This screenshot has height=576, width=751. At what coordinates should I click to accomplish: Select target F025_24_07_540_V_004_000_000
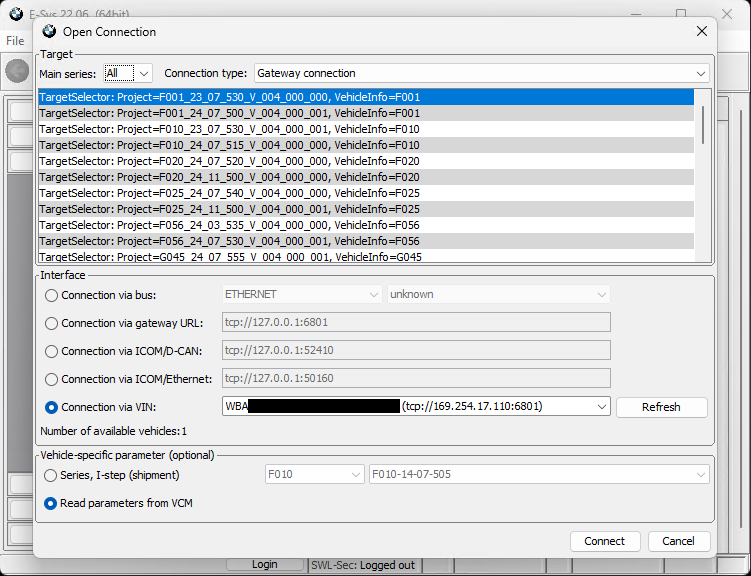(x=366, y=193)
